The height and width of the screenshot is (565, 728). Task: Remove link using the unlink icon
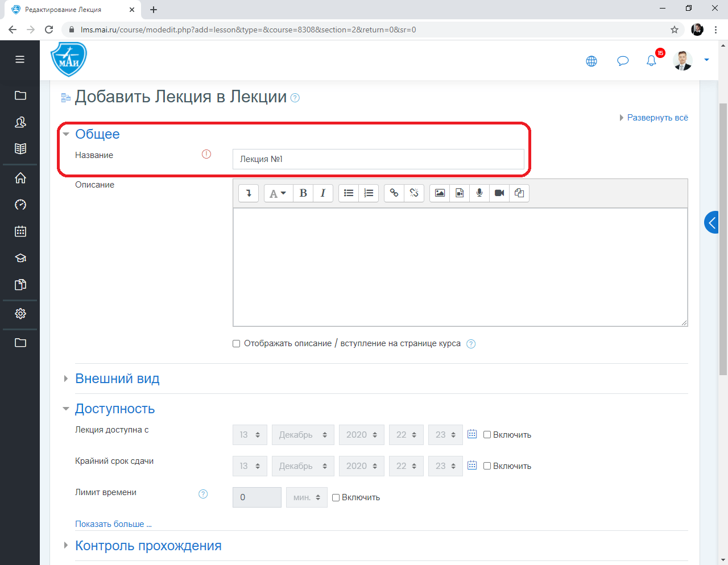pyautogui.click(x=414, y=193)
